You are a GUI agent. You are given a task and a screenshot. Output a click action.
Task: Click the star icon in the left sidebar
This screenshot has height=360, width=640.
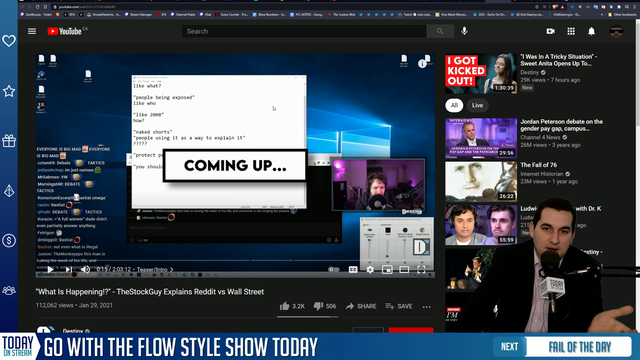click(x=9, y=91)
